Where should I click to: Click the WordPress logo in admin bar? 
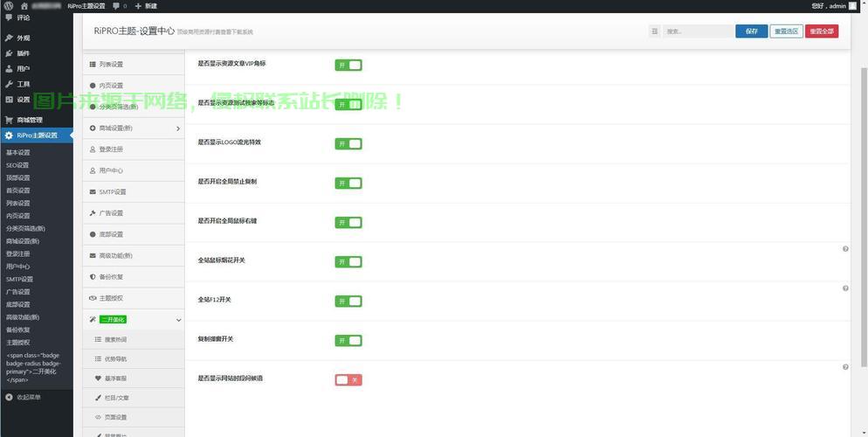(9, 5)
